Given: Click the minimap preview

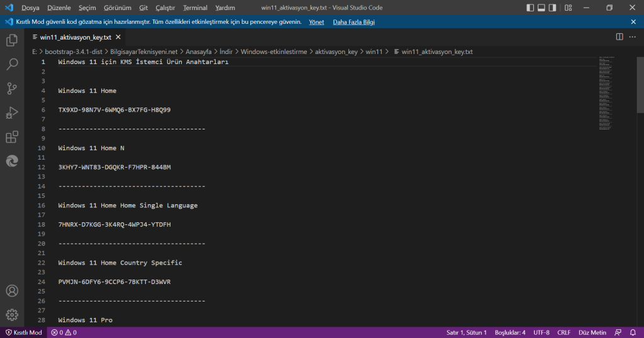Looking at the screenshot, I should click(x=606, y=93).
